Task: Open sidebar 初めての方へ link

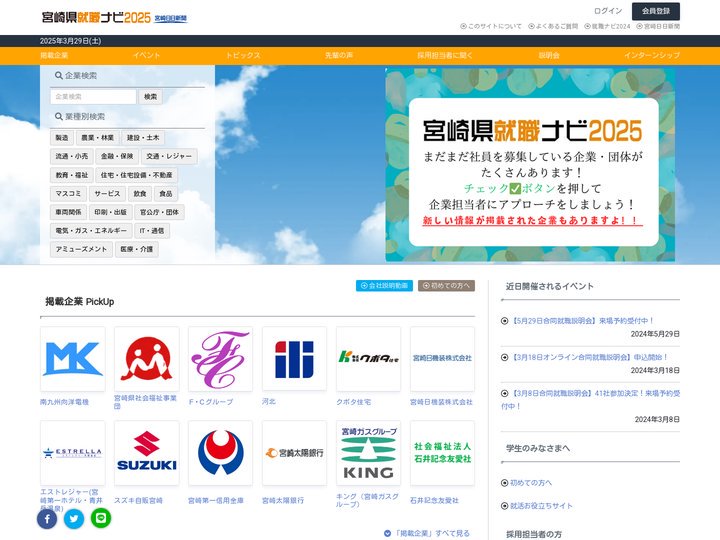Action: pyautogui.click(x=531, y=483)
